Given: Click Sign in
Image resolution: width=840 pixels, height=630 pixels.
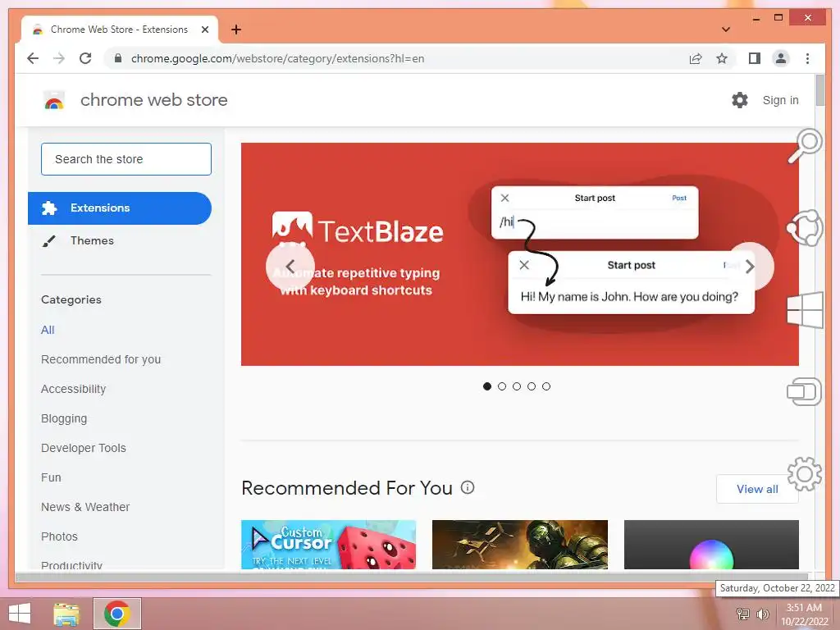Looking at the screenshot, I should click(x=780, y=100).
